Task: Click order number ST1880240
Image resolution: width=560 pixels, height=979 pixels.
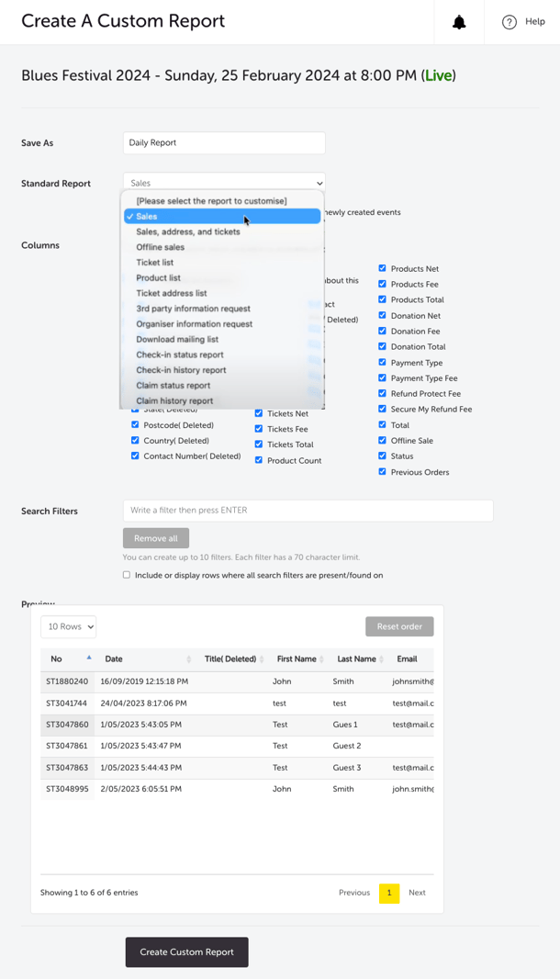Action: [67, 681]
